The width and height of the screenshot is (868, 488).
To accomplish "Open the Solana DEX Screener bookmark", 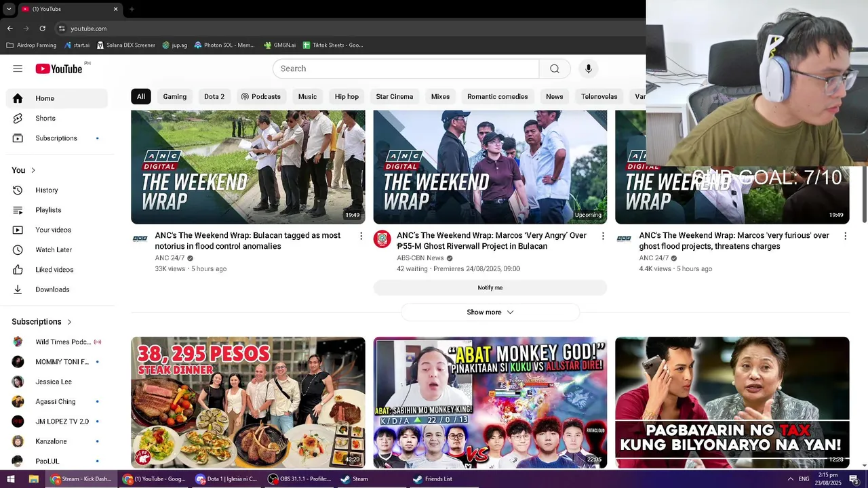I will coord(126,45).
